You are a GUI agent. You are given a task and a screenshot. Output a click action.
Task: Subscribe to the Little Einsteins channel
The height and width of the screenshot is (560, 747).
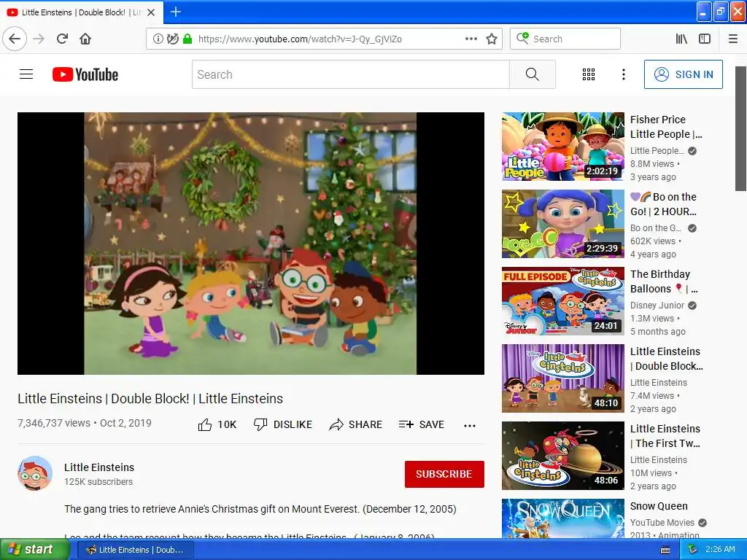click(x=444, y=474)
